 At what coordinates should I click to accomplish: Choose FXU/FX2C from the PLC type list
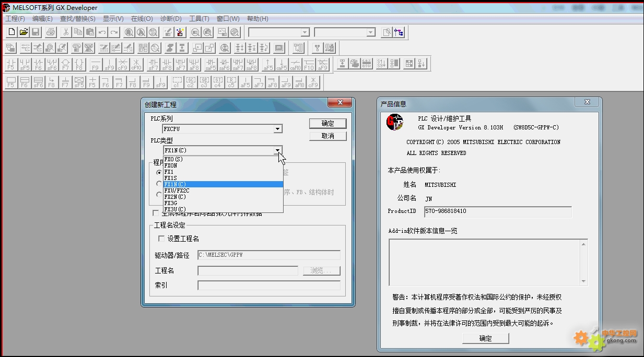223,191
